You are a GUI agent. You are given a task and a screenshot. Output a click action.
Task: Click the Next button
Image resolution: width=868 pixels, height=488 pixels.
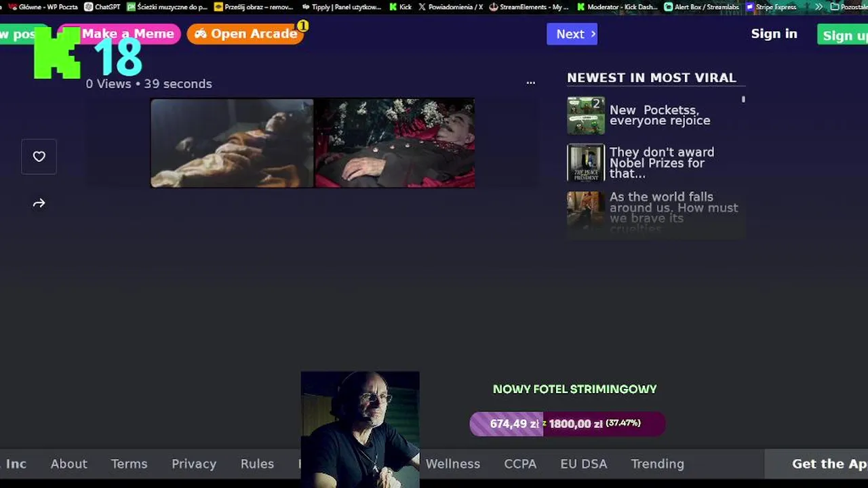coord(572,34)
